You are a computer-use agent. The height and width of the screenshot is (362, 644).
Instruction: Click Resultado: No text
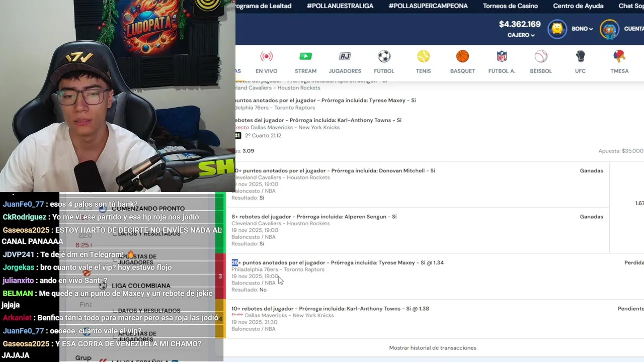tap(249, 290)
